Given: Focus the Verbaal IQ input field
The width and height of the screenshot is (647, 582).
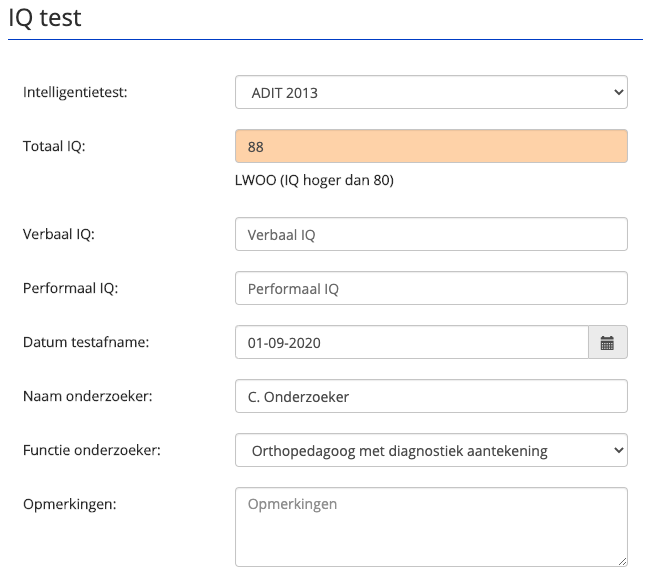Looking at the screenshot, I should (431, 234).
